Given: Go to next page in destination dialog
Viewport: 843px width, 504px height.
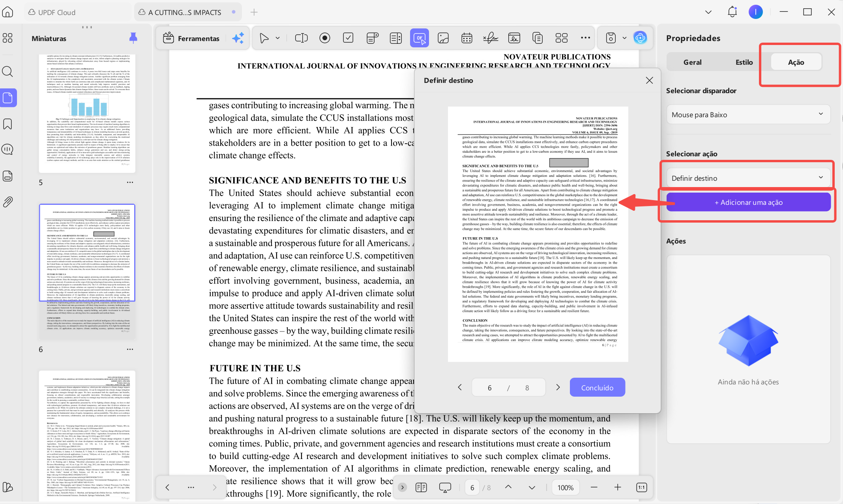Looking at the screenshot, I should pyautogui.click(x=558, y=388).
